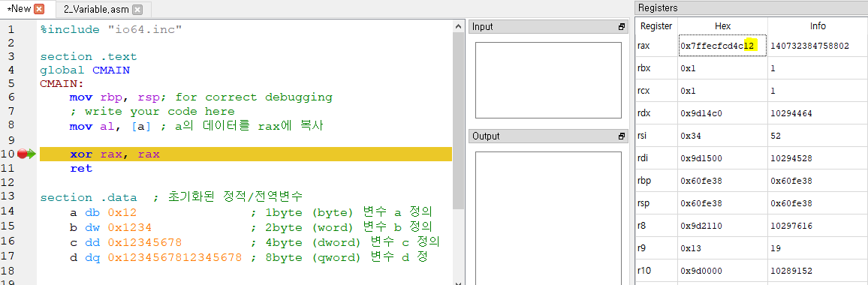Place cursor on the 'section .data' line
868x285 pixels.
tap(171, 197)
